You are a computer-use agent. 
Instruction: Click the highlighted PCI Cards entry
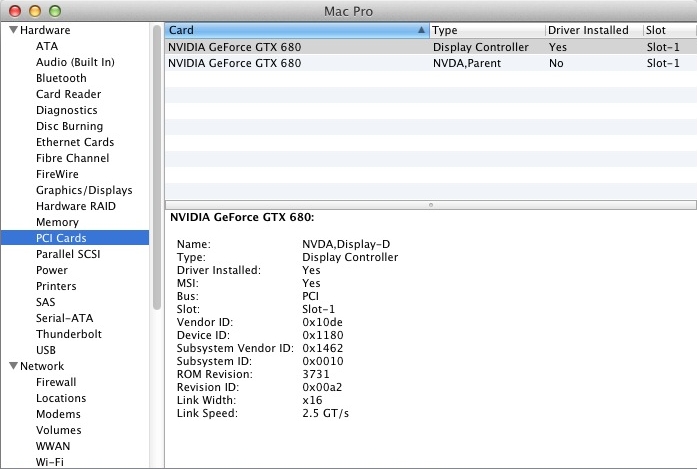tap(75, 238)
